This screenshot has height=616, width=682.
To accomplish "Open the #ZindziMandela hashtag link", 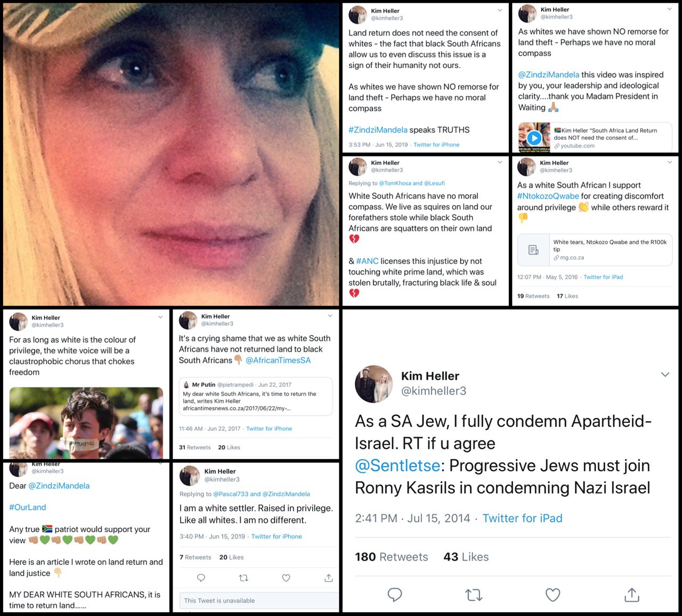I will point(378,129).
